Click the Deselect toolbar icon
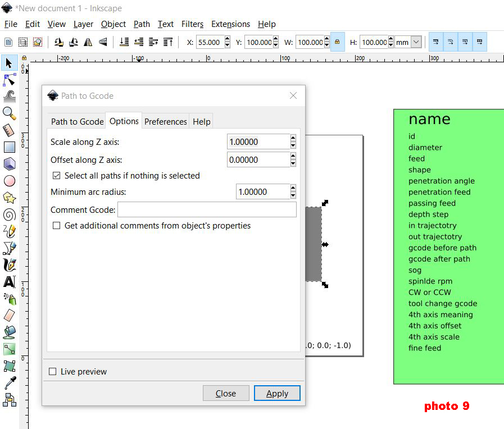This screenshot has height=429, width=504. tap(38, 42)
